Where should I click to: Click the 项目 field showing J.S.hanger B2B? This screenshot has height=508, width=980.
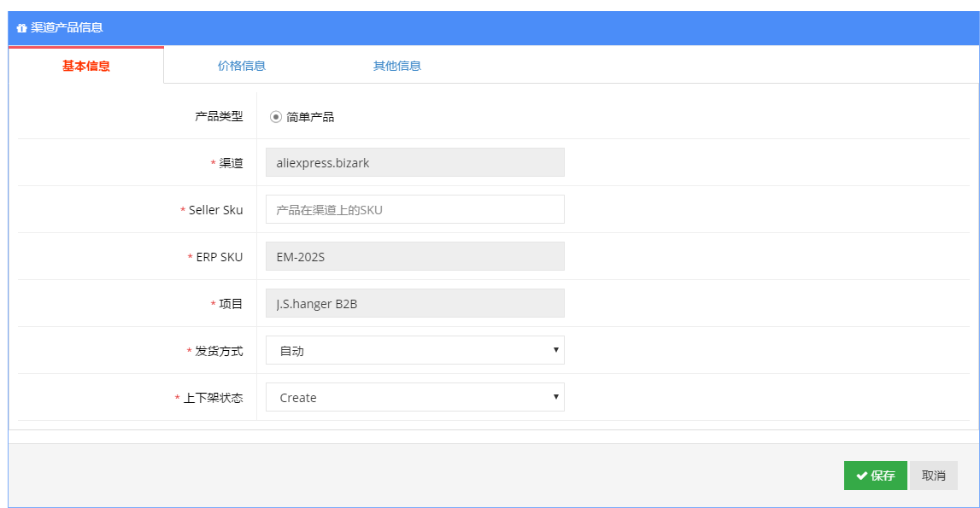click(x=415, y=303)
